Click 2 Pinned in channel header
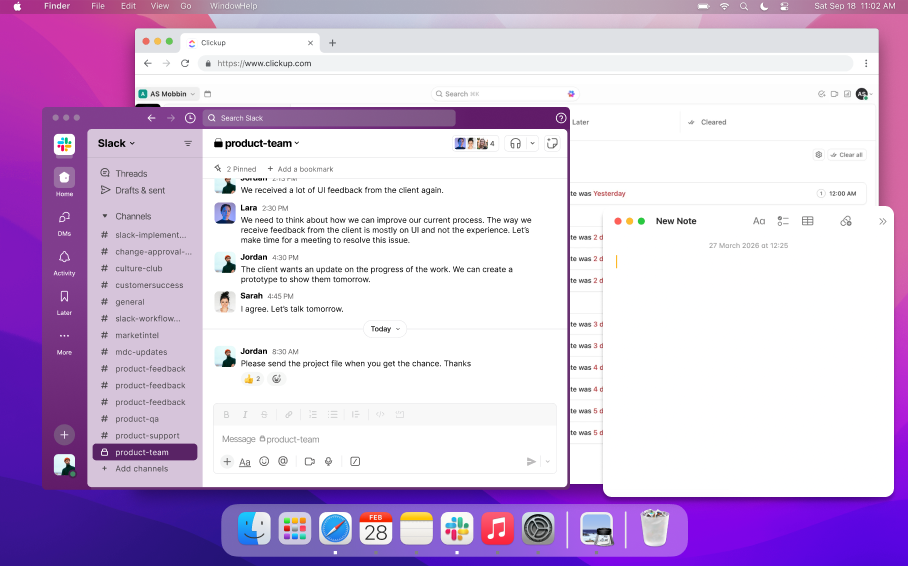Image resolution: width=908 pixels, height=566 pixels. coord(235,169)
